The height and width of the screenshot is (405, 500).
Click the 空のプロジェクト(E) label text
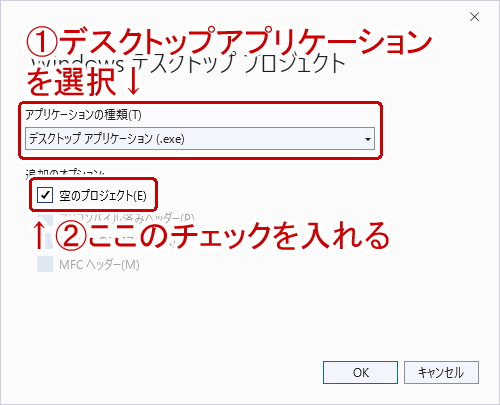point(103,195)
